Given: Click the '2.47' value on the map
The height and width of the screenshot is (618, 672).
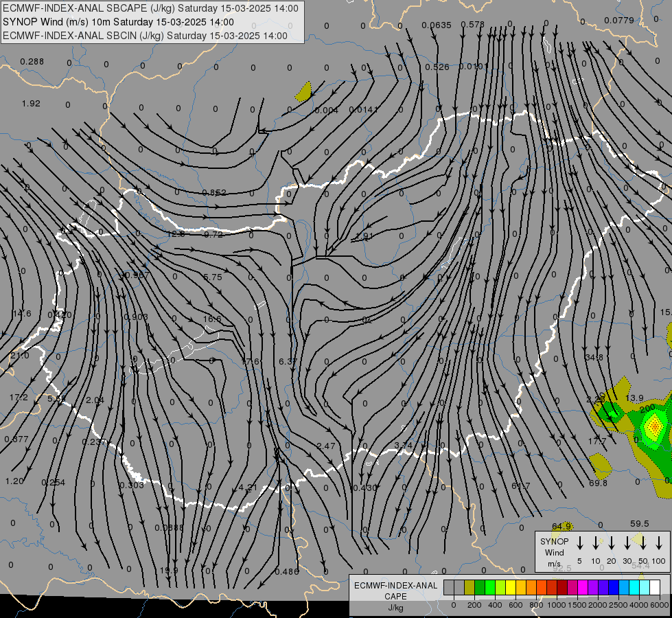Looking at the screenshot, I should (326, 446).
